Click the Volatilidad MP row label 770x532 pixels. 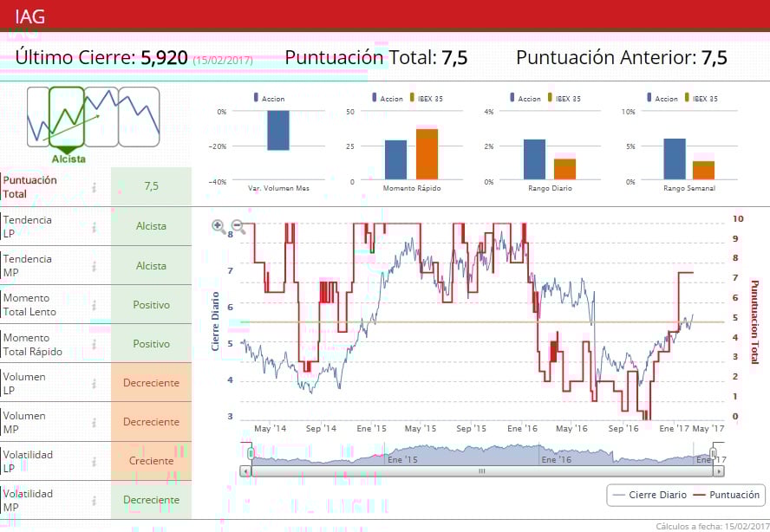(x=28, y=501)
